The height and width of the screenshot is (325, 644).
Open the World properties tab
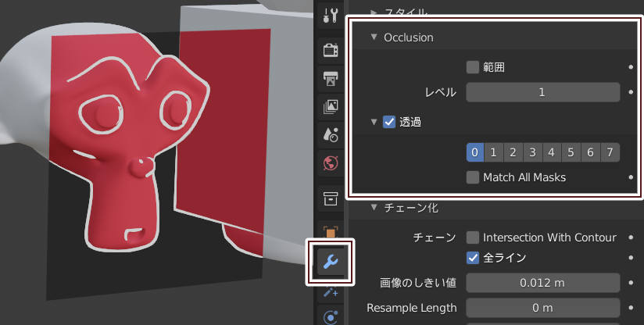tap(331, 163)
